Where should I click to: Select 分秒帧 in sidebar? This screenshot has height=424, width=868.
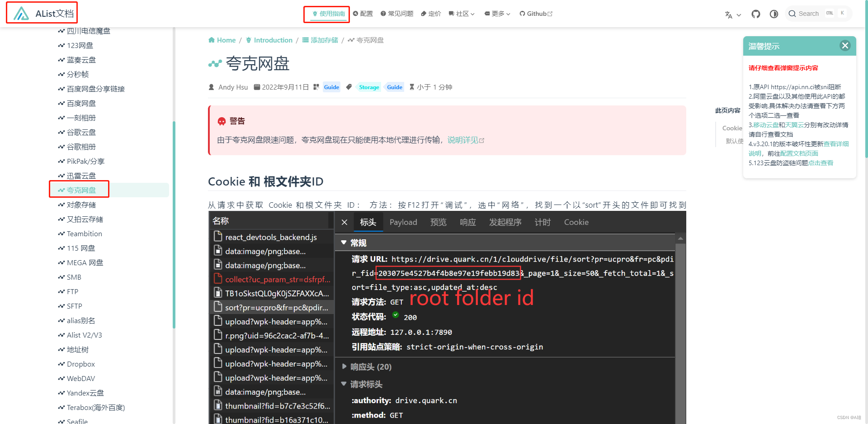click(x=74, y=75)
